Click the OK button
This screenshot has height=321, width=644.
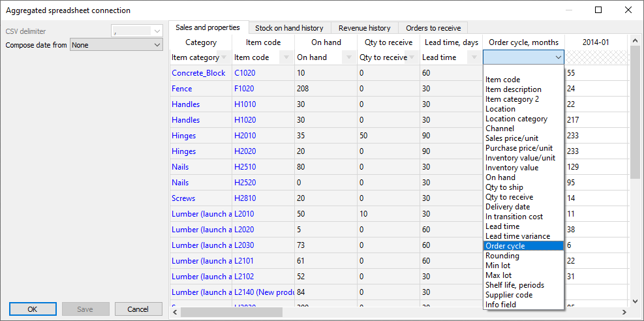point(33,309)
